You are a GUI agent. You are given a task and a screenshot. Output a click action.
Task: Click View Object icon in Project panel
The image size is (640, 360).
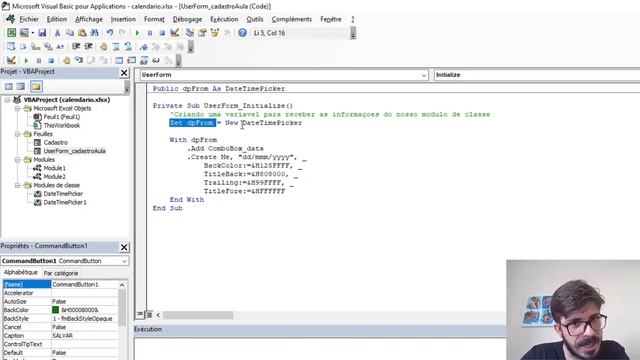21,87
